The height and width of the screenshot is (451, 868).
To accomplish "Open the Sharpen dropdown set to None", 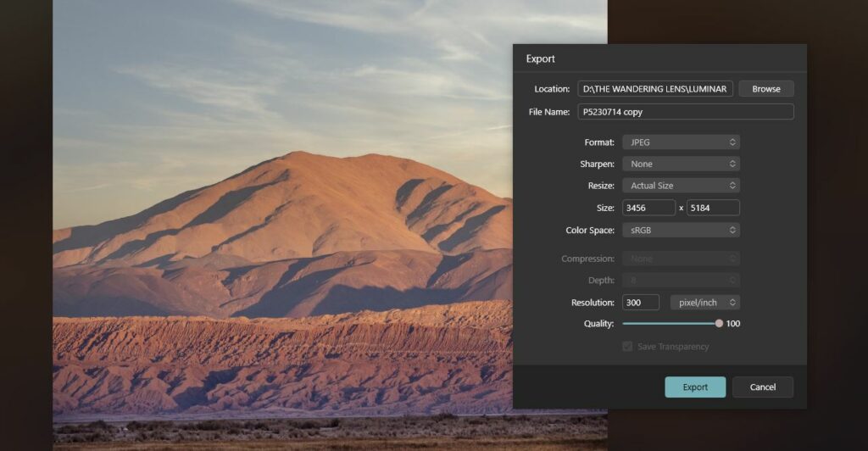I will 681,164.
